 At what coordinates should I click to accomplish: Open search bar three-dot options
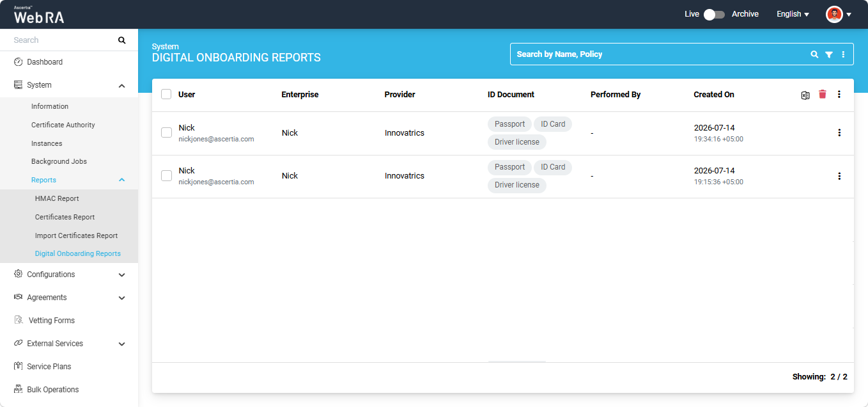coord(843,54)
